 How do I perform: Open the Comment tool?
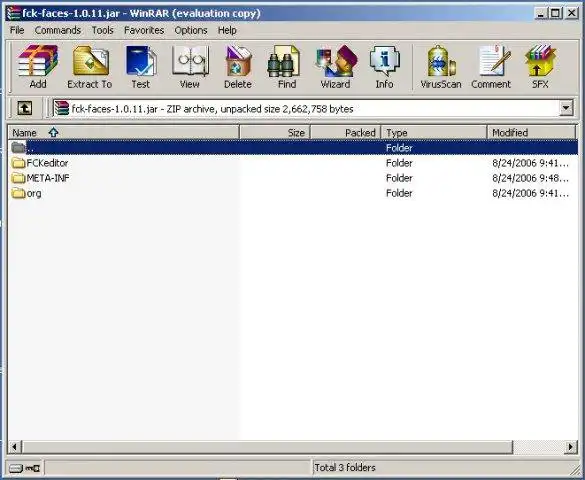(491, 66)
